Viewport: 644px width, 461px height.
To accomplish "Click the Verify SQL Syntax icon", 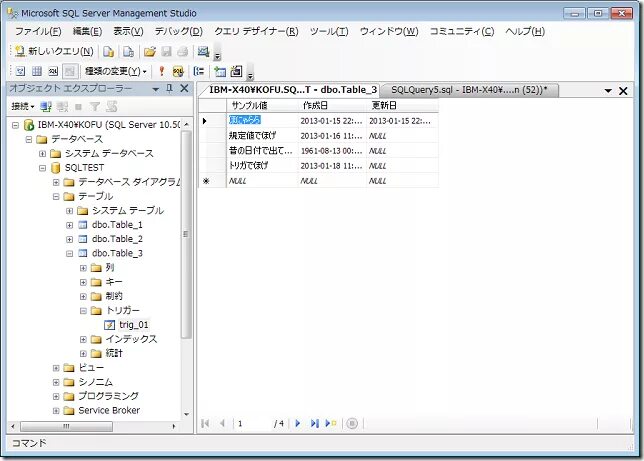I will [178, 71].
